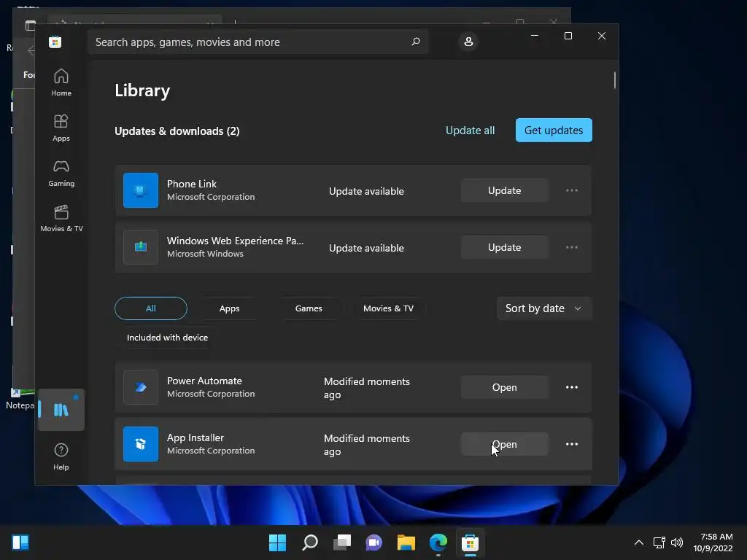Open the Widgets panel on the taskbar

click(20, 542)
